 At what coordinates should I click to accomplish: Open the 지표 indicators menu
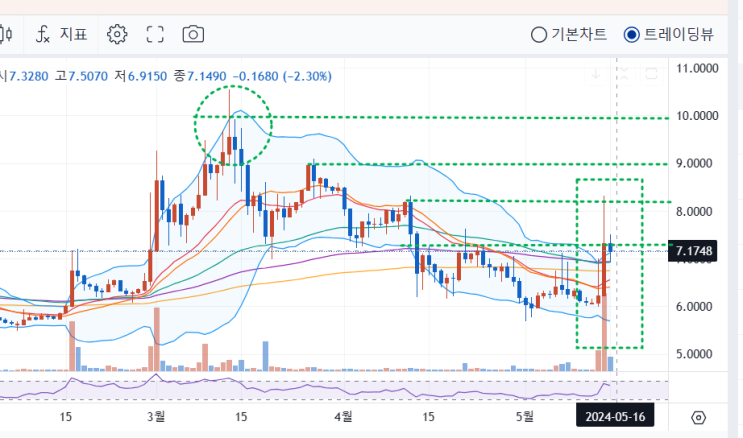[62, 34]
